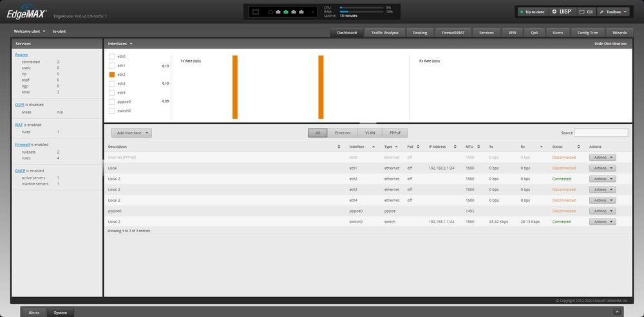Click Hide Distribution
This screenshot has height=317, width=644.
tap(611, 44)
